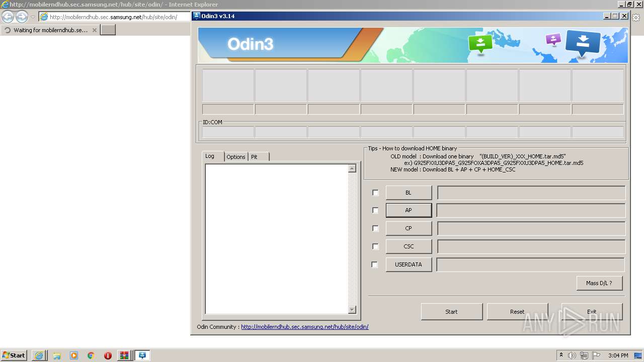
Task: Tick the BL file checkbox
Action: tap(375, 193)
